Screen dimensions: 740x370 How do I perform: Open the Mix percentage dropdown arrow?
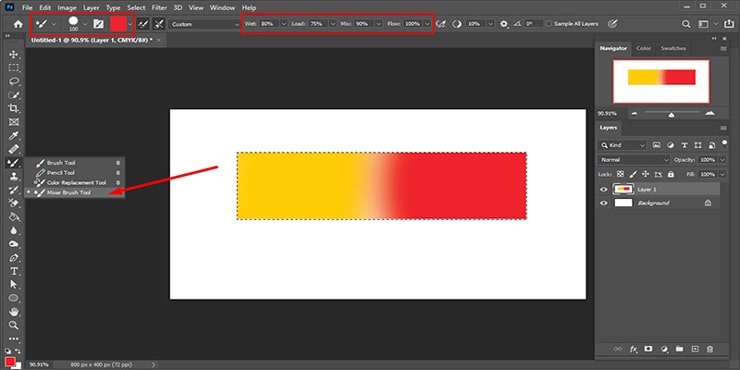click(x=378, y=24)
